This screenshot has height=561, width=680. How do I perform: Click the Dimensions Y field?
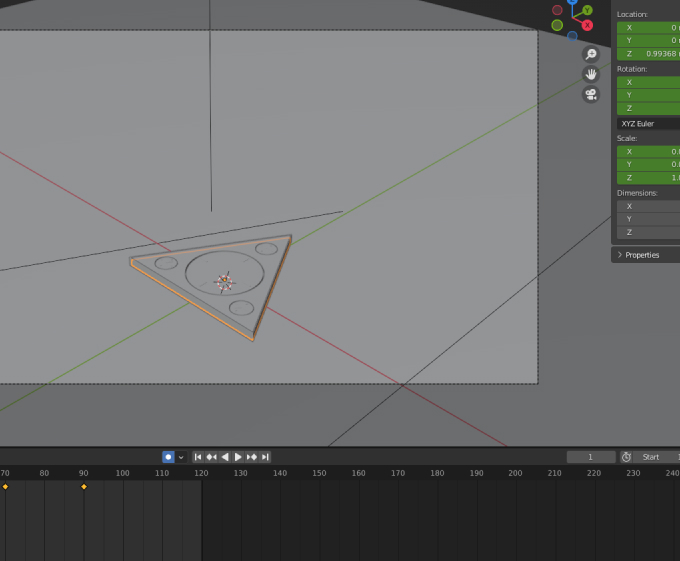pos(648,219)
